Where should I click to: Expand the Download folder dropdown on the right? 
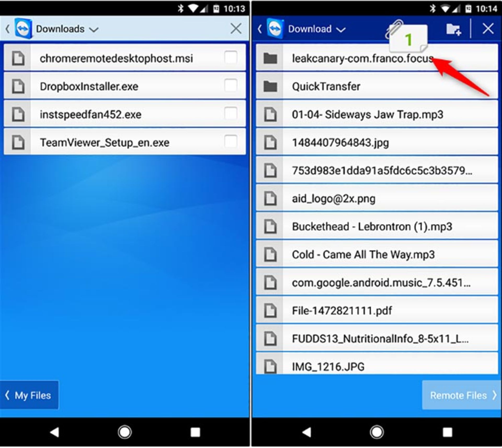click(x=341, y=30)
